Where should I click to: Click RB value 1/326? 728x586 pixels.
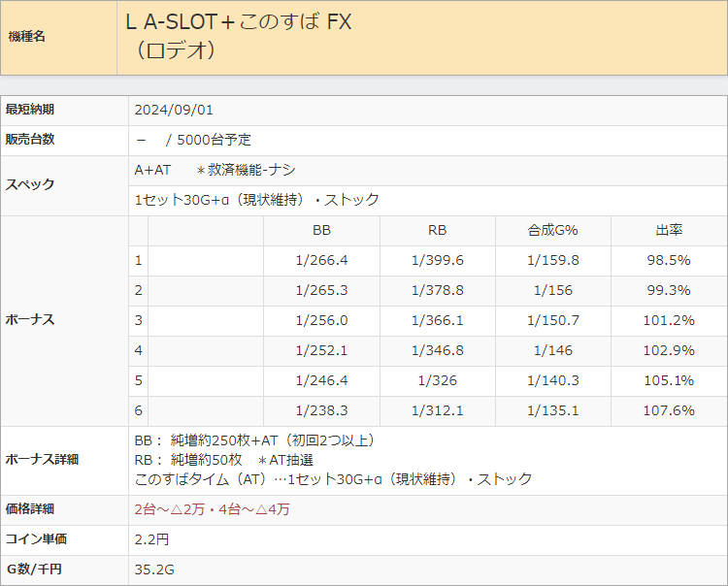point(437,380)
